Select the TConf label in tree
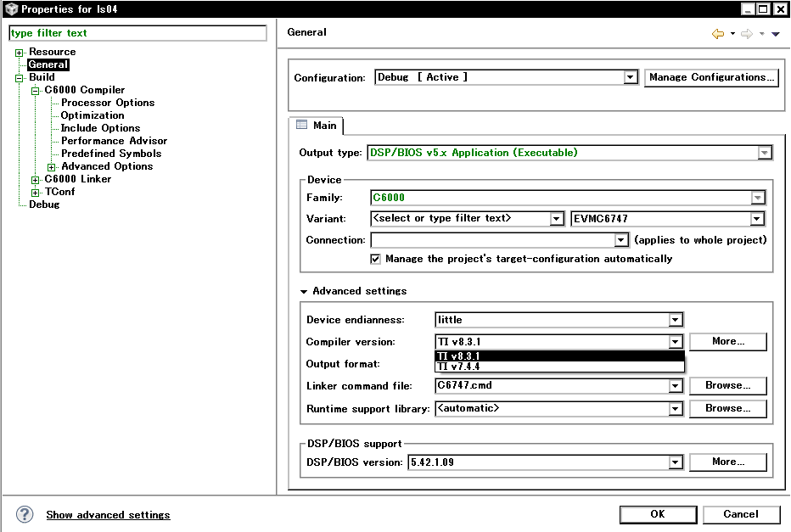The width and height of the screenshot is (791, 532). click(59, 192)
